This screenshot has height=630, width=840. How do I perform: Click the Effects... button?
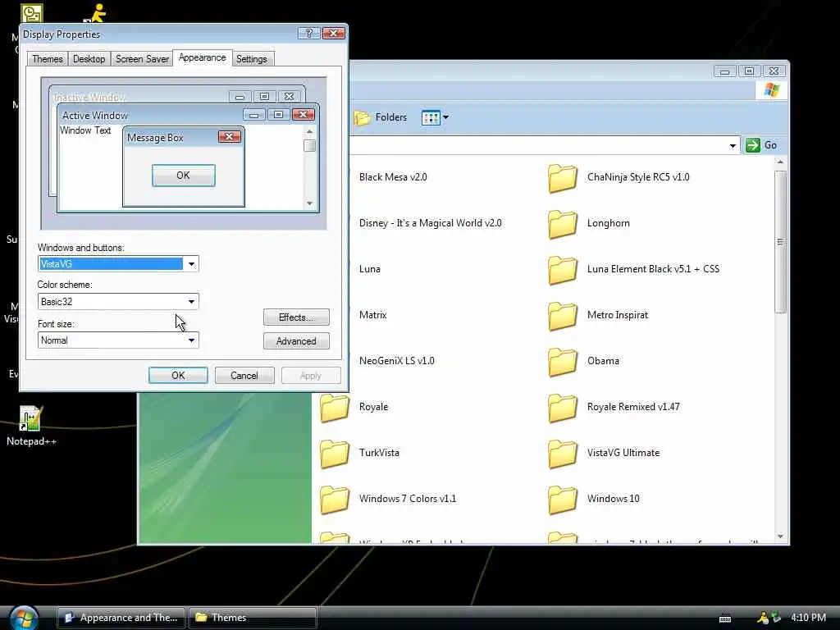click(296, 317)
